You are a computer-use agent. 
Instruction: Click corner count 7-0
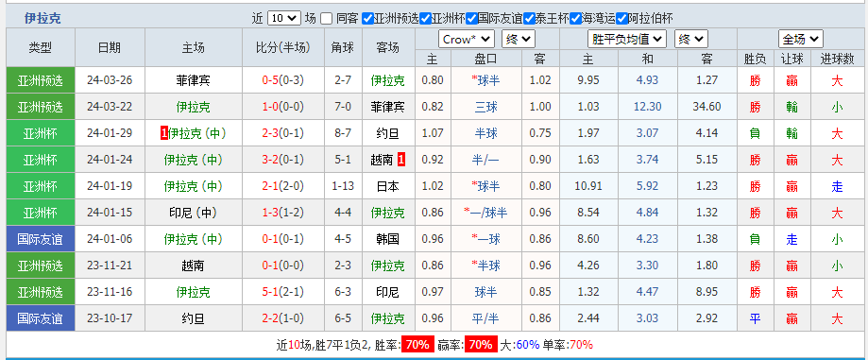coord(343,107)
